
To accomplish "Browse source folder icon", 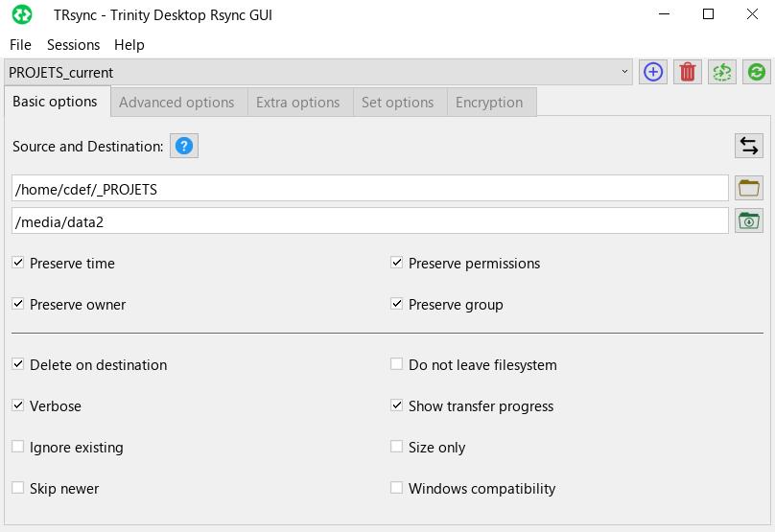I will coord(749,188).
